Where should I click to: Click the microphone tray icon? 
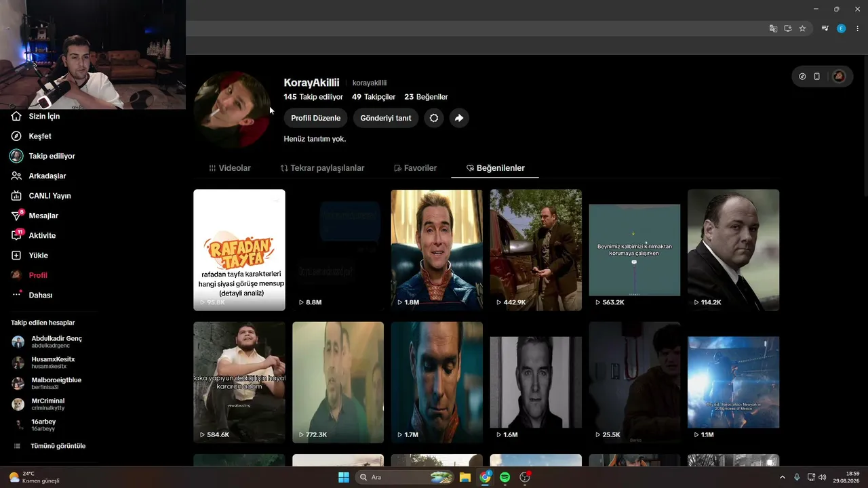pos(797,477)
